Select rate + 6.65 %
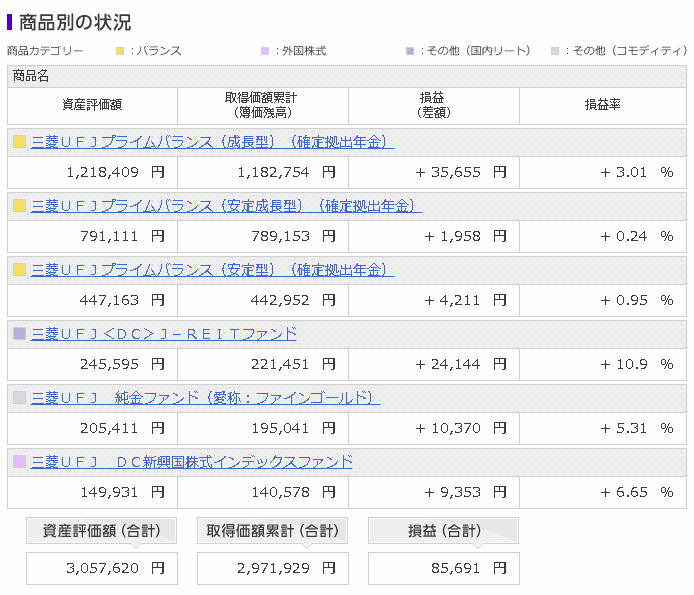 [637, 492]
